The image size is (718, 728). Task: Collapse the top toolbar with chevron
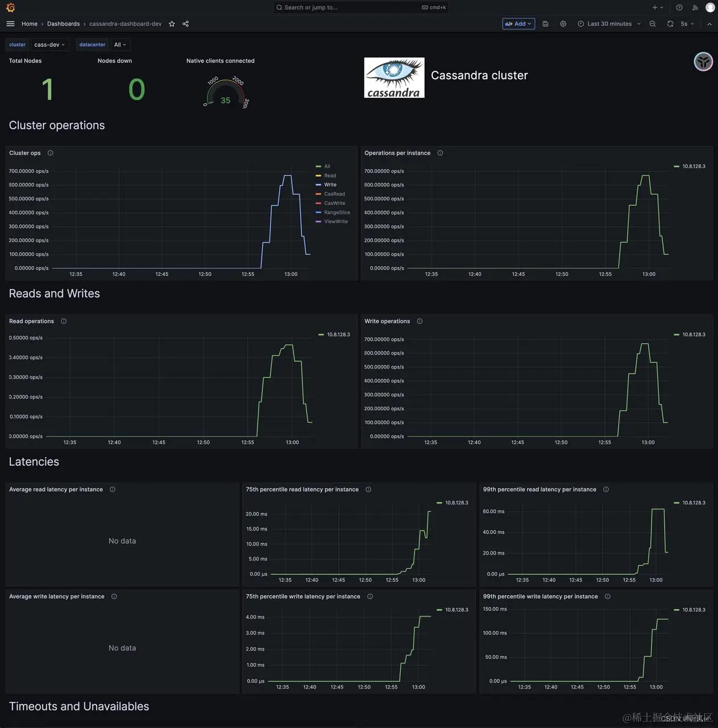tap(709, 24)
